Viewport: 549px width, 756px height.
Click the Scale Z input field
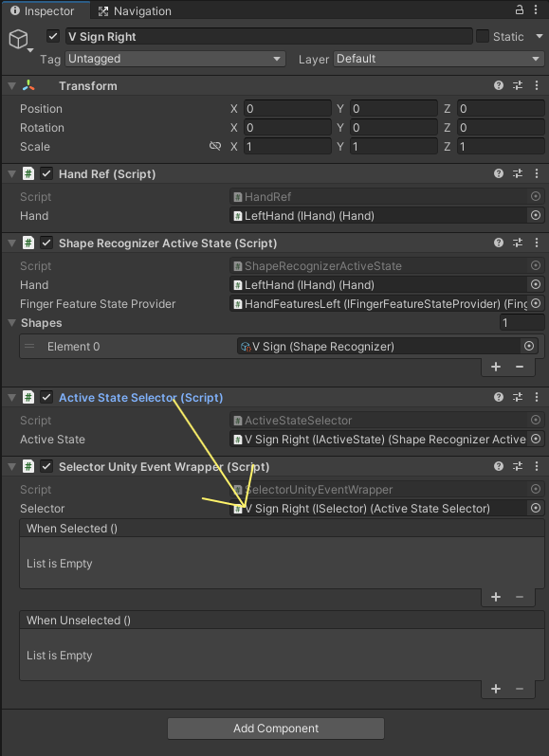pyautogui.click(x=501, y=146)
